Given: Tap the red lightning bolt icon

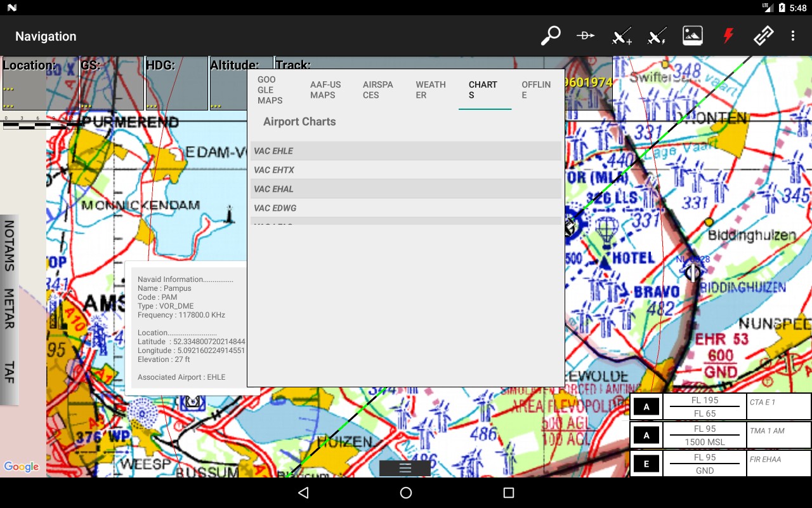Looking at the screenshot, I should [x=728, y=36].
